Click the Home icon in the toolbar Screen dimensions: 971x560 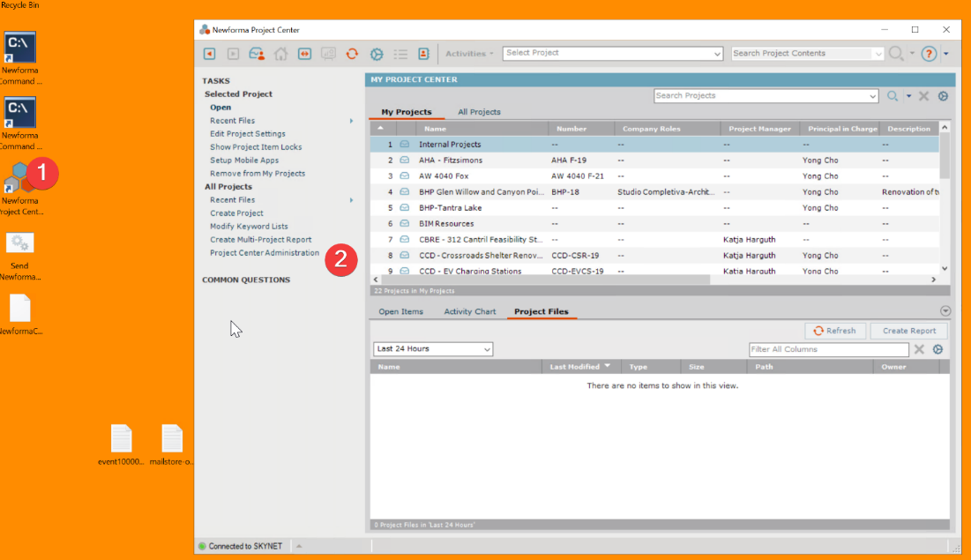pyautogui.click(x=281, y=54)
